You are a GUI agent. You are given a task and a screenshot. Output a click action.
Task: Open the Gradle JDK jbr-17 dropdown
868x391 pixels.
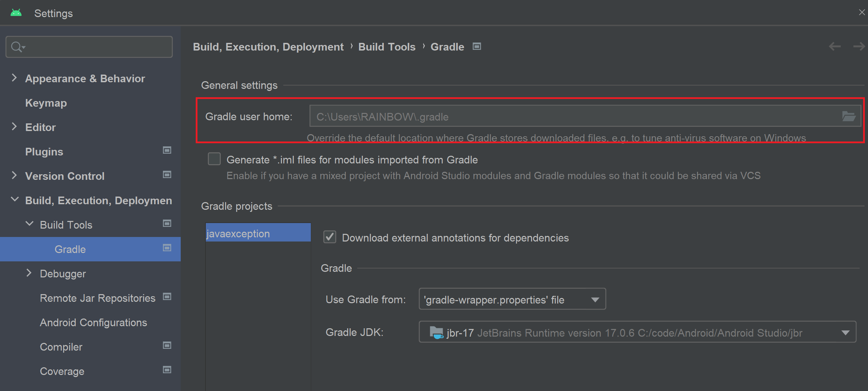(637, 332)
